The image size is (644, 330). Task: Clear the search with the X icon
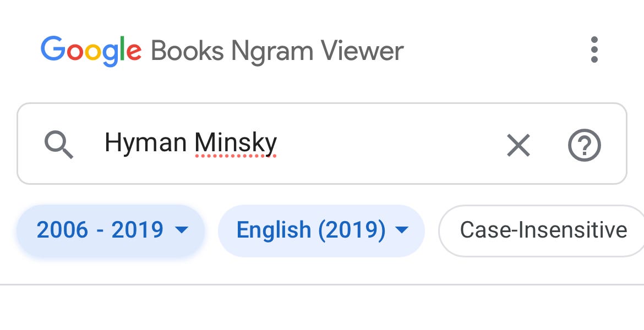pyautogui.click(x=518, y=145)
